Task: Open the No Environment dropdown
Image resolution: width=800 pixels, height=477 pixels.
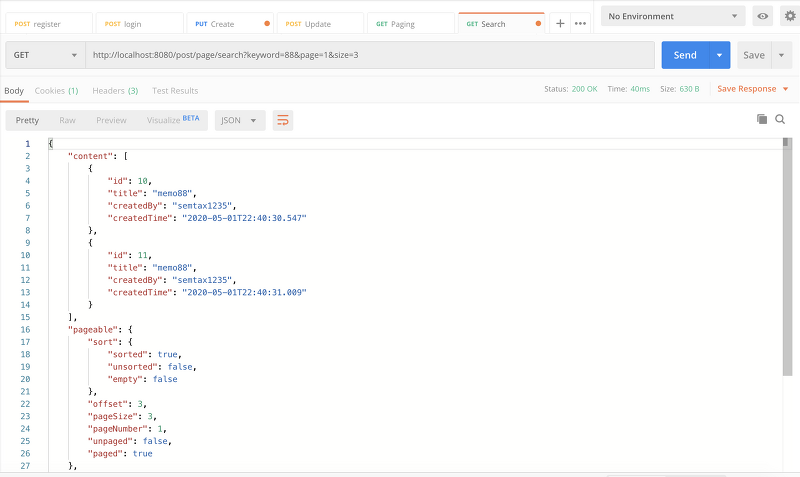Action: pyautogui.click(x=672, y=16)
